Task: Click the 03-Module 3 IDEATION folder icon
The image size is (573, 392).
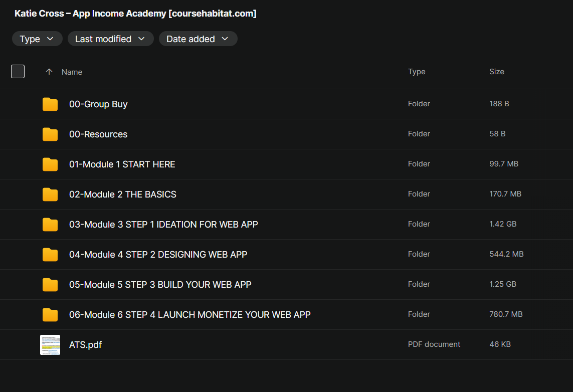Action: tap(50, 224)
